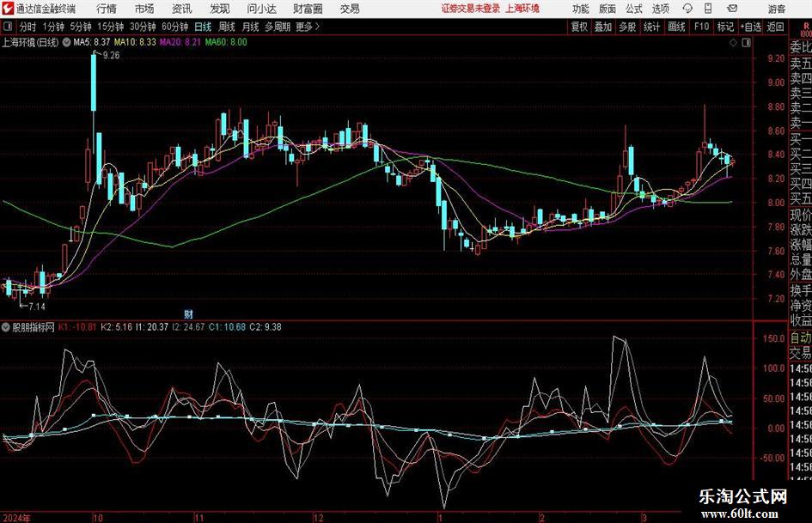Switch to 30分钟 period
Screen dimensions: 812x523
point(143,27)
